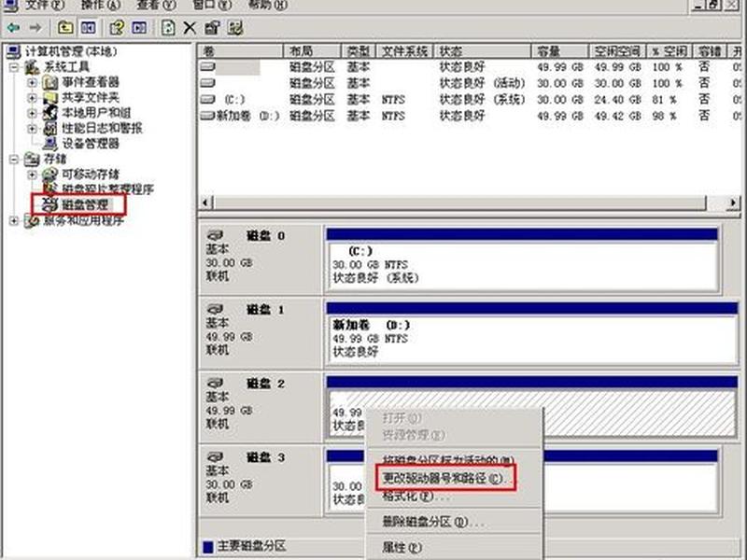The width and height of the screenshot is (747, 560).
Task: Click the black X delete toolbar icon
Action: [190, 28]
